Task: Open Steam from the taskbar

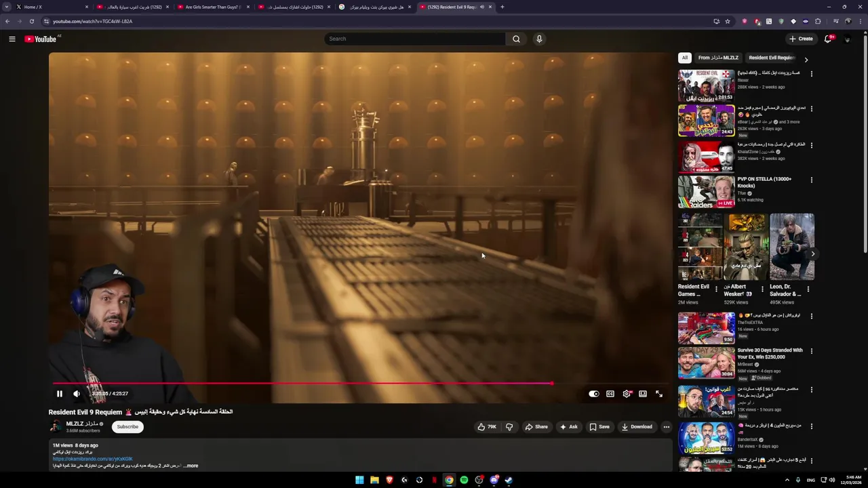Action: [x=509, y=480]
